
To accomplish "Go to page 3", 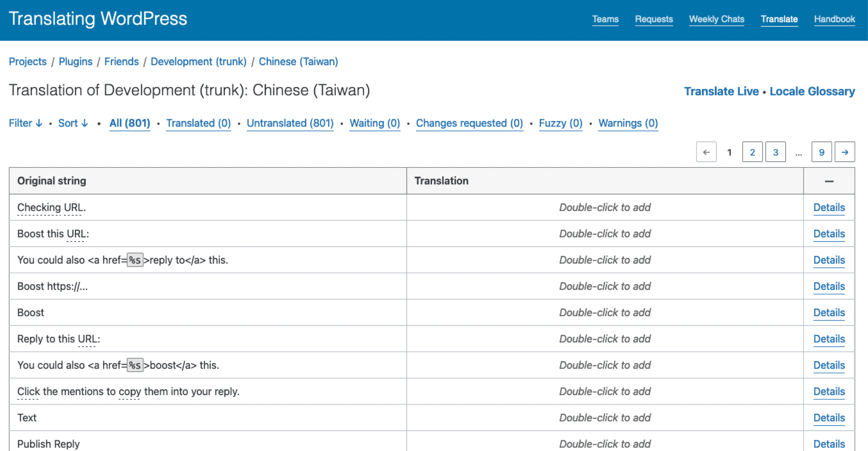I will pyautogui.click(x=776, y=152).
